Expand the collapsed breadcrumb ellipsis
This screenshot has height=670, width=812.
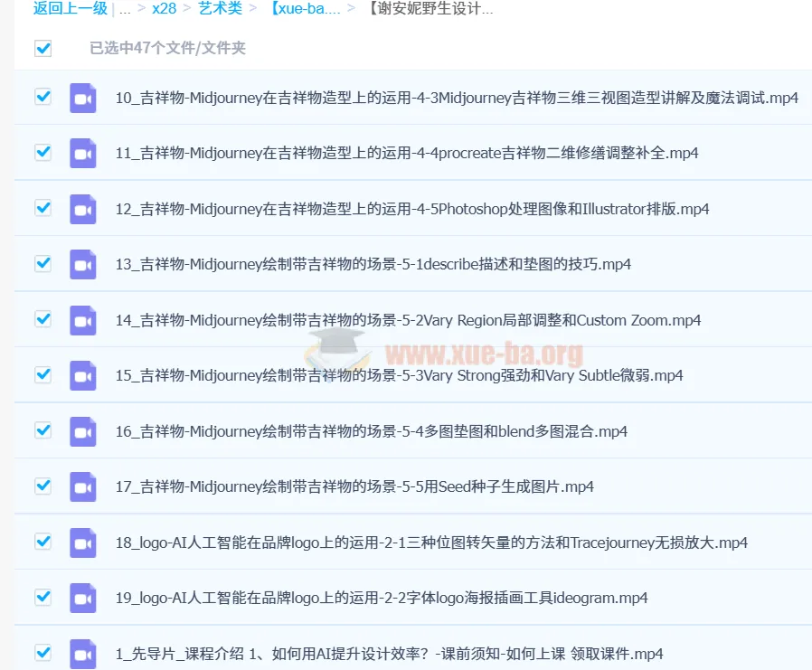125,9
